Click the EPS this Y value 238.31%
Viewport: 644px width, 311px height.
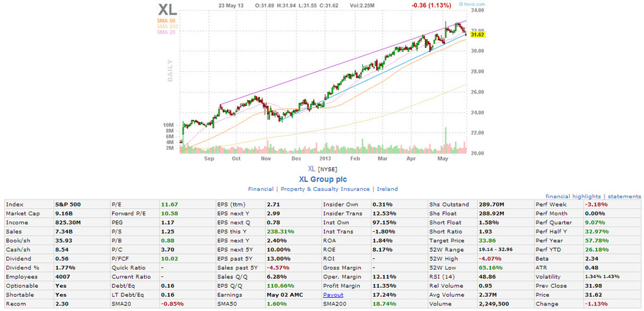coord(280,232)
